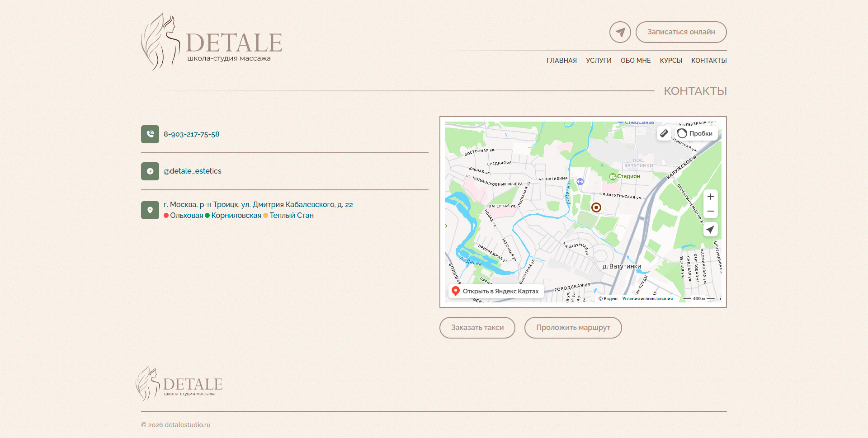868x438 pixels.
Task: Click the Проложить маршрут button
Action: click(573, 328)
